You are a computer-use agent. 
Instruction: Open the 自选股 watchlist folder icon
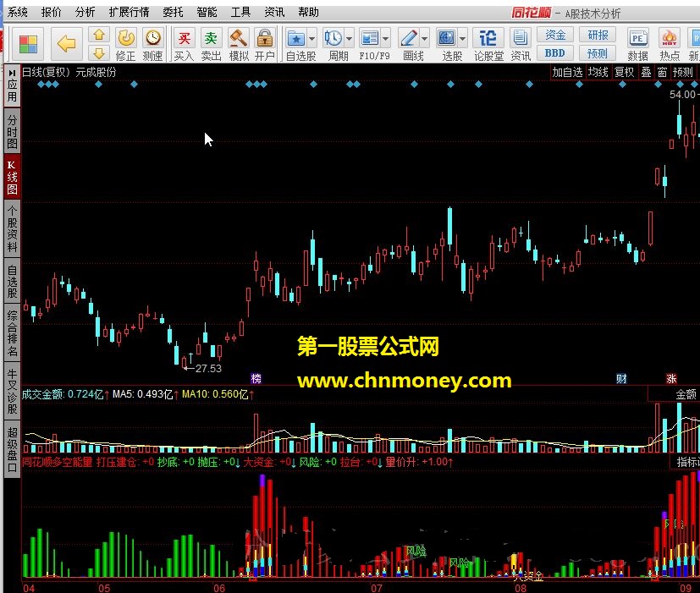pos(295,38)
